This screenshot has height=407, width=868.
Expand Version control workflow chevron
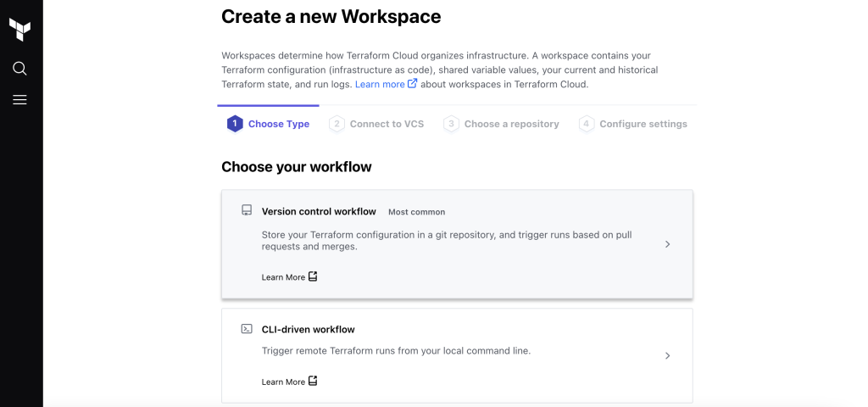(668, 244)
